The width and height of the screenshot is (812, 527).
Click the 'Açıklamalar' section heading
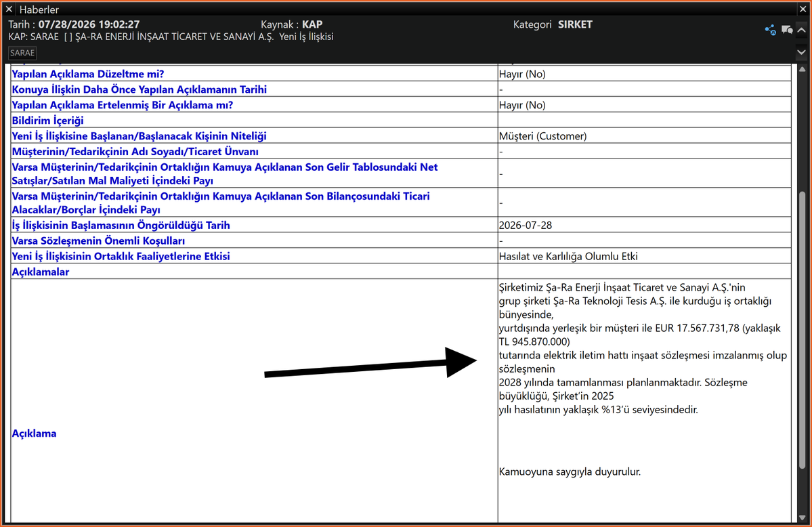(41, 272)
